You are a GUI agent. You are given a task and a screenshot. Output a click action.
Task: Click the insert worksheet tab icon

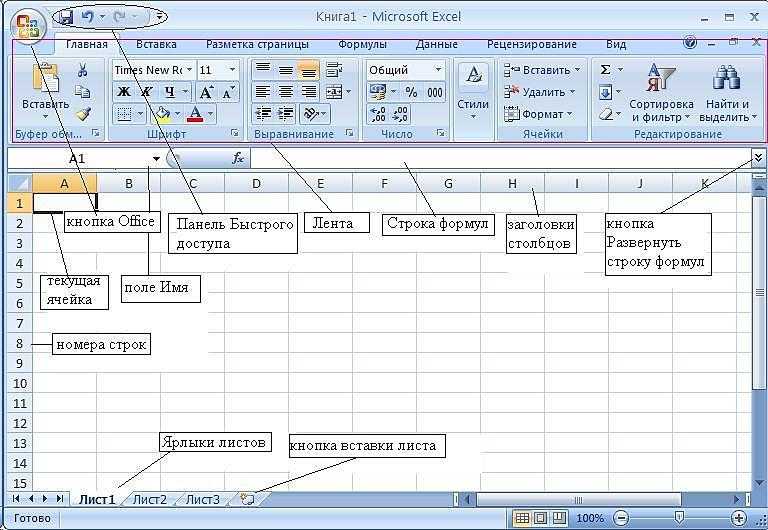(248, 499)
